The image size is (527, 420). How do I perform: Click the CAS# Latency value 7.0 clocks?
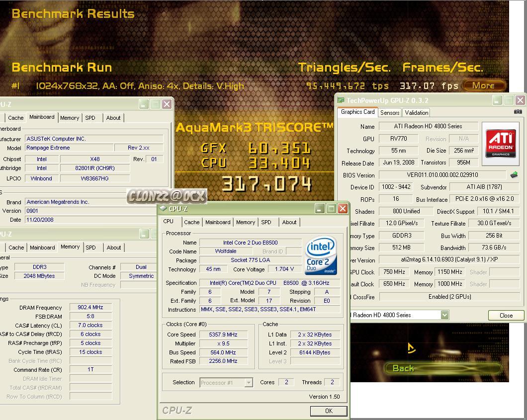click(x=90, y=325)
